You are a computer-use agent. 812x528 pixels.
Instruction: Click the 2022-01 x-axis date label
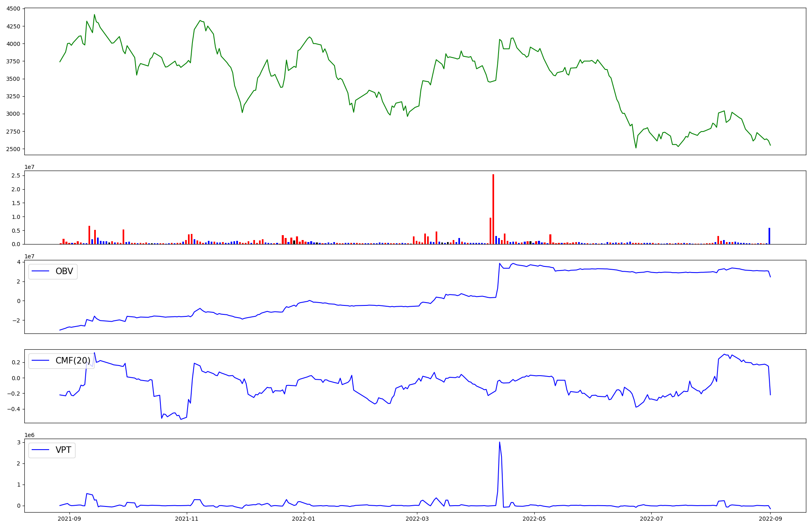[304, 519]
